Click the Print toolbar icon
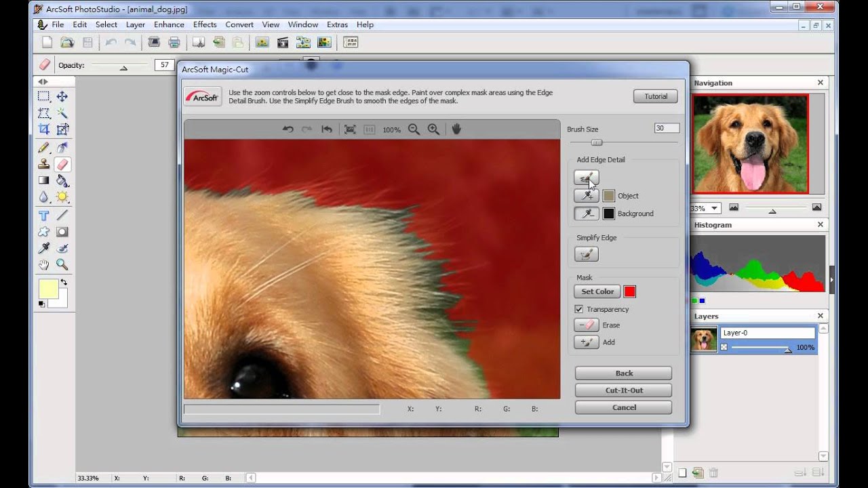Image resolution: width=868 pixels, height=488 pixels. click(174, 42)
